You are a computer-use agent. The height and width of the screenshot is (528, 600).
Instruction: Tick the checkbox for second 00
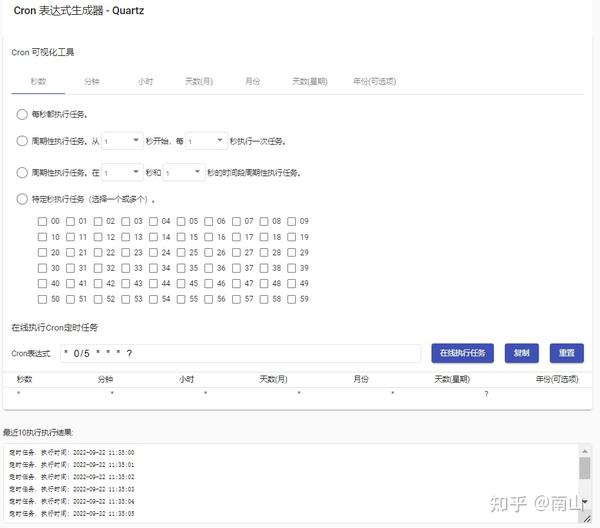point(42,221)
